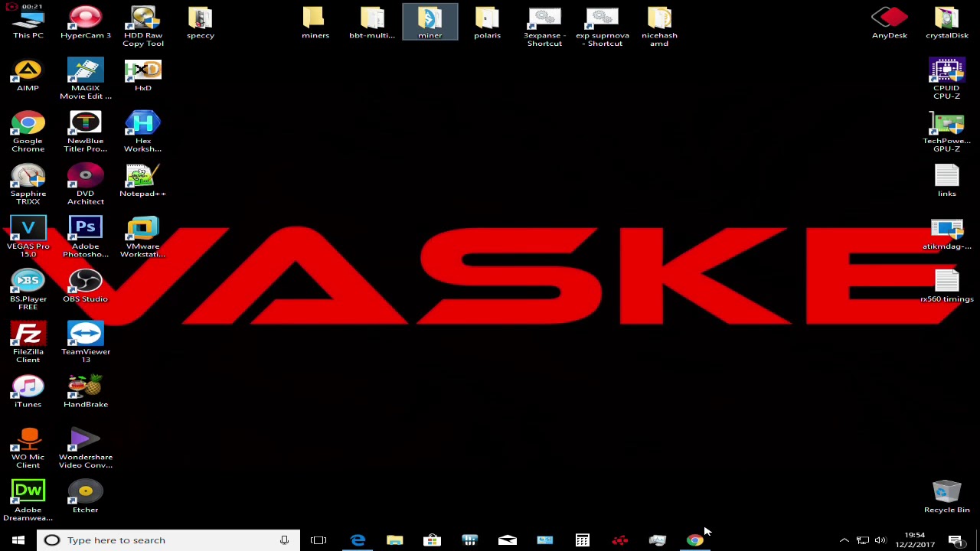Select the CPUID CPU-Z icon

pos(947,80)
